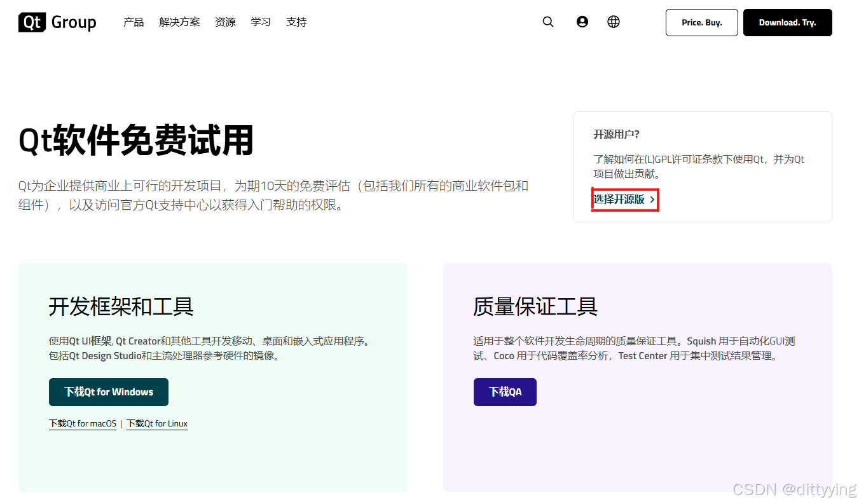Open the search icon
Viewport: 859px width, 504px height.
pos(548,21)
